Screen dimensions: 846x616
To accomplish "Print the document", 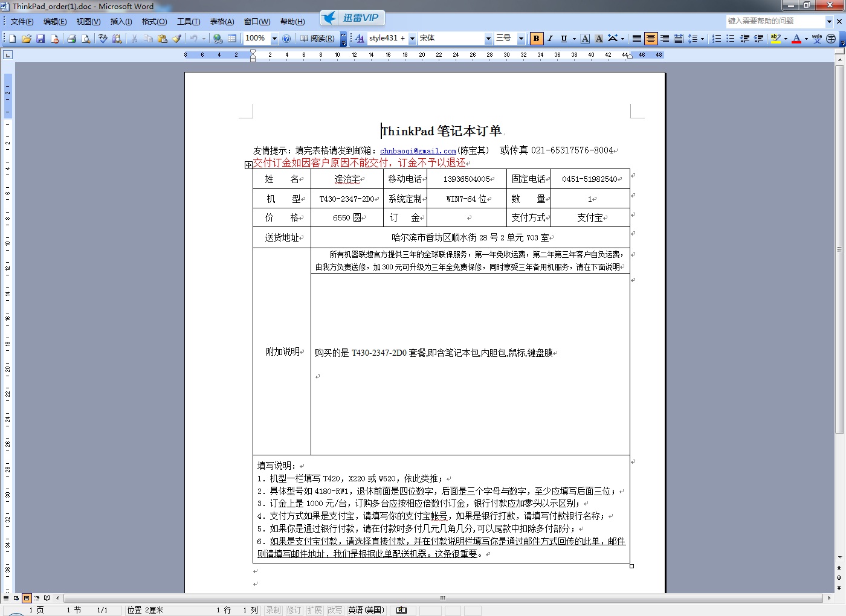I will coord(71,39).
